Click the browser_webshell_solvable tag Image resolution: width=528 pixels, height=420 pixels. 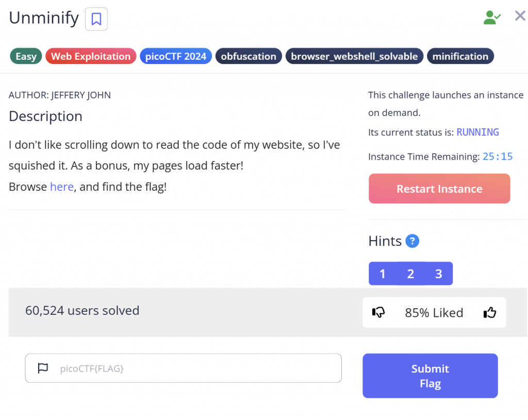tap(354, 56)
